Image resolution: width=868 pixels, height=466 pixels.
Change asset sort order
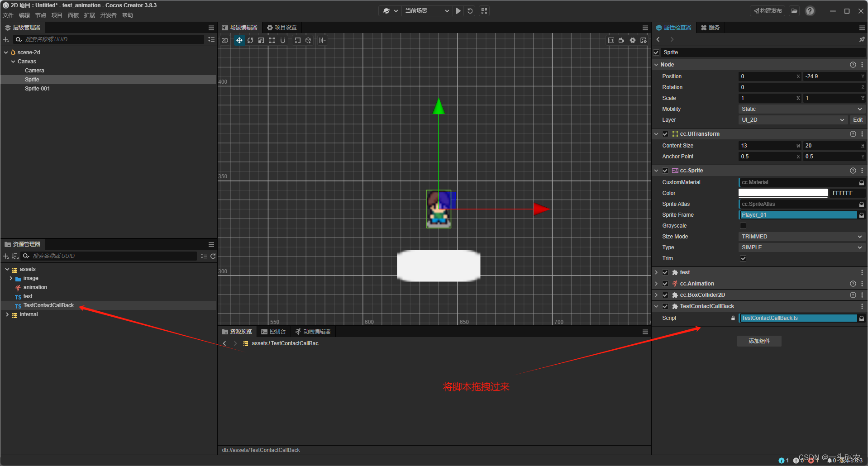(x=15, y=256)
